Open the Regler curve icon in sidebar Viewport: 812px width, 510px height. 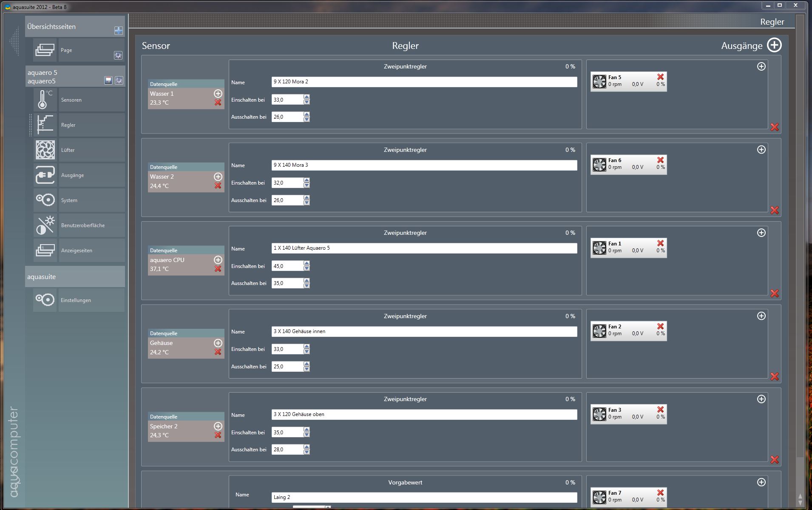pyautogui.click(x=45, y=125)
